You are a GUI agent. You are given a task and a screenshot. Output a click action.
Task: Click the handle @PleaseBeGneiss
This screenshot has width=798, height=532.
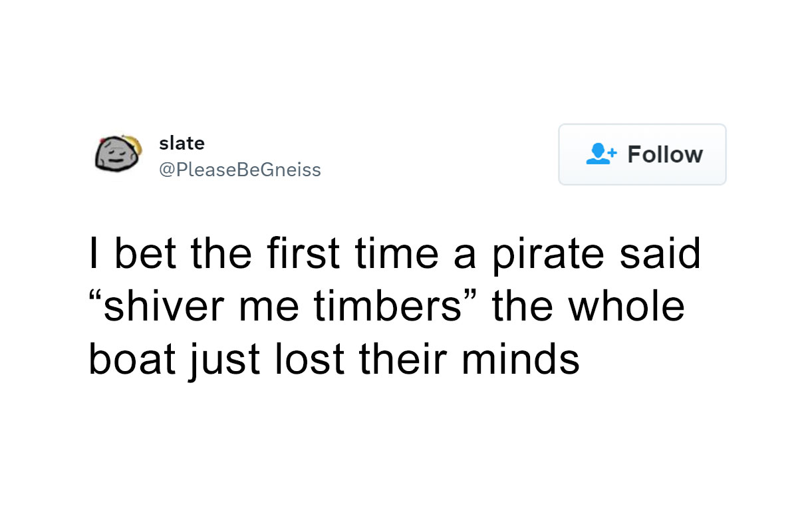point(241,170)
